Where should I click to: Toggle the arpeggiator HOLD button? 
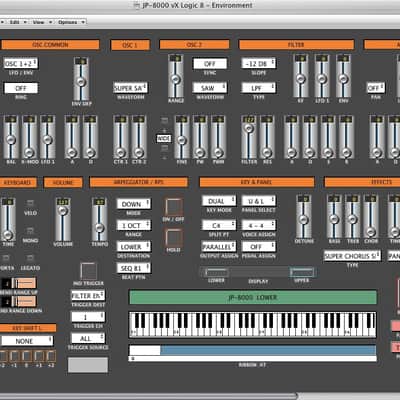click(x=174, y=237)
